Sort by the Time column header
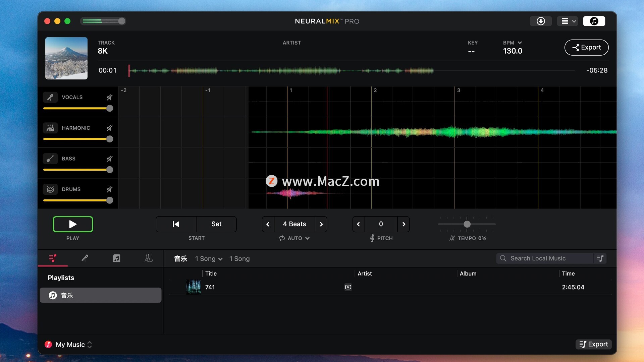Image resolution: width=644 pixels, height=362 pixels. pyautogui.click(x=568, y=274)
